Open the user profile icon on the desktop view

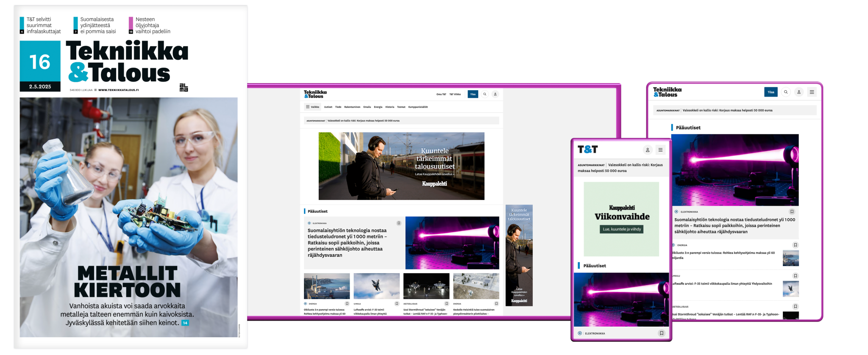point(495,94)
